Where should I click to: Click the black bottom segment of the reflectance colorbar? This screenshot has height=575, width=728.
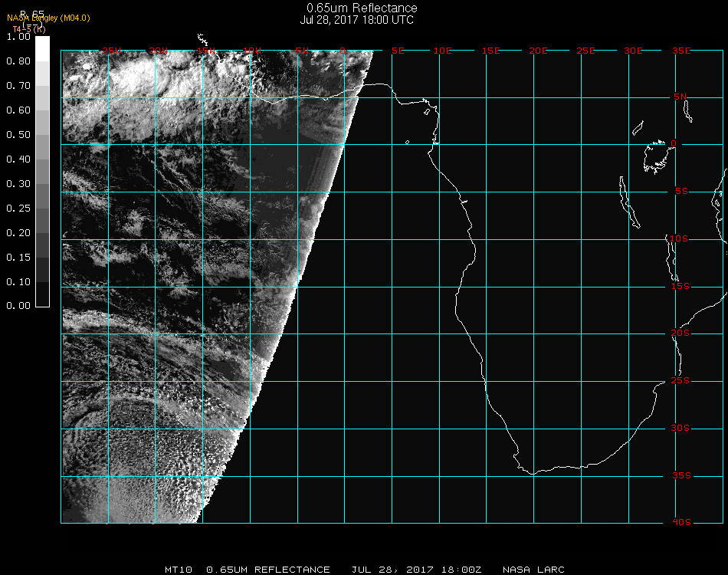pyautogui.click(x=42, y=294)
